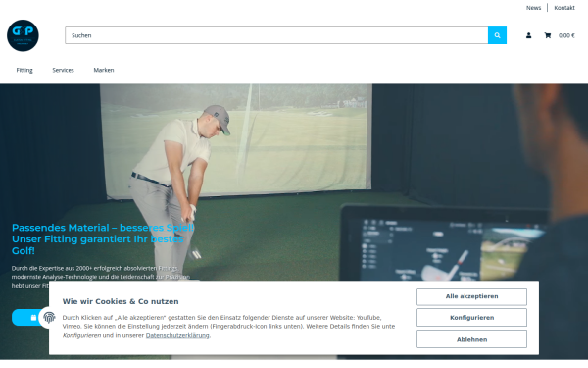
Task: Go to the News page
Action: point(533,8)
